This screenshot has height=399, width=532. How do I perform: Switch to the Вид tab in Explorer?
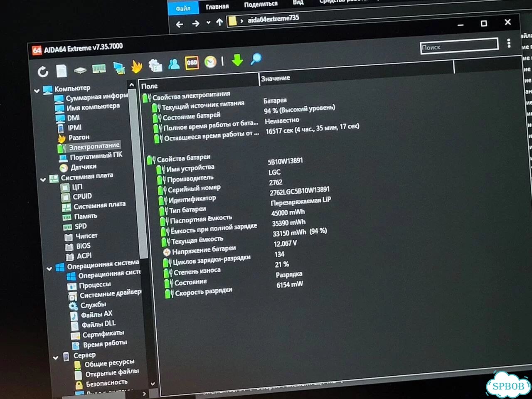pyautogui.click(x=298, y=2)
